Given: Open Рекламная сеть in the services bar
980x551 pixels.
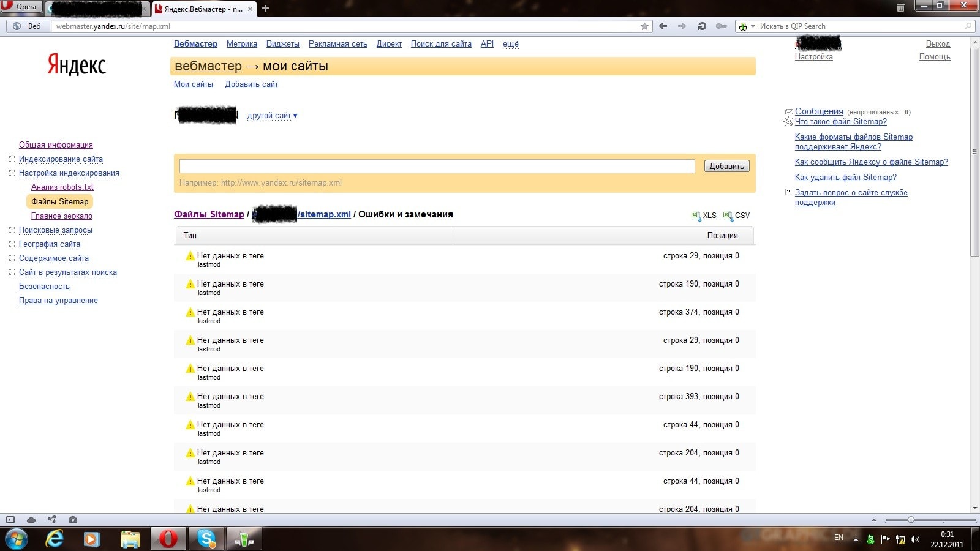Looking at the screenshot, I should click(338, 44).
